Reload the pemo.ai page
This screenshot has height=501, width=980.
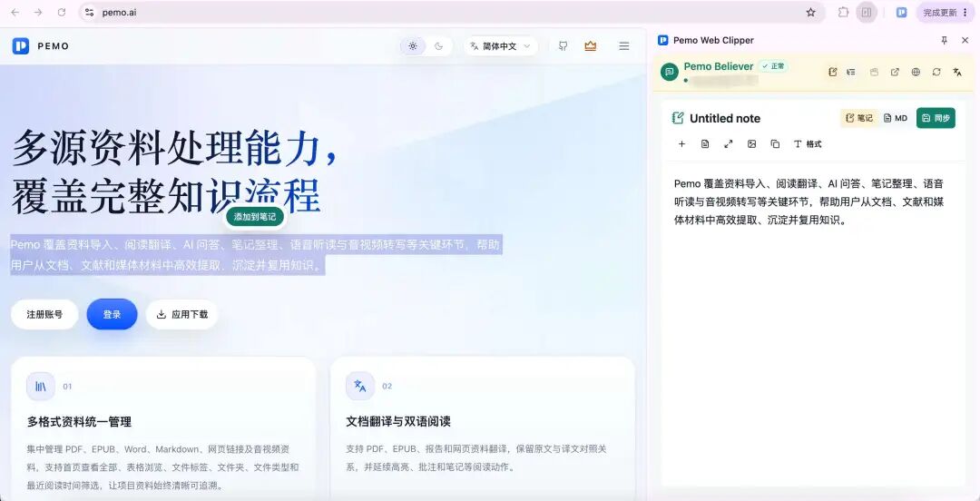click(62, 13)
